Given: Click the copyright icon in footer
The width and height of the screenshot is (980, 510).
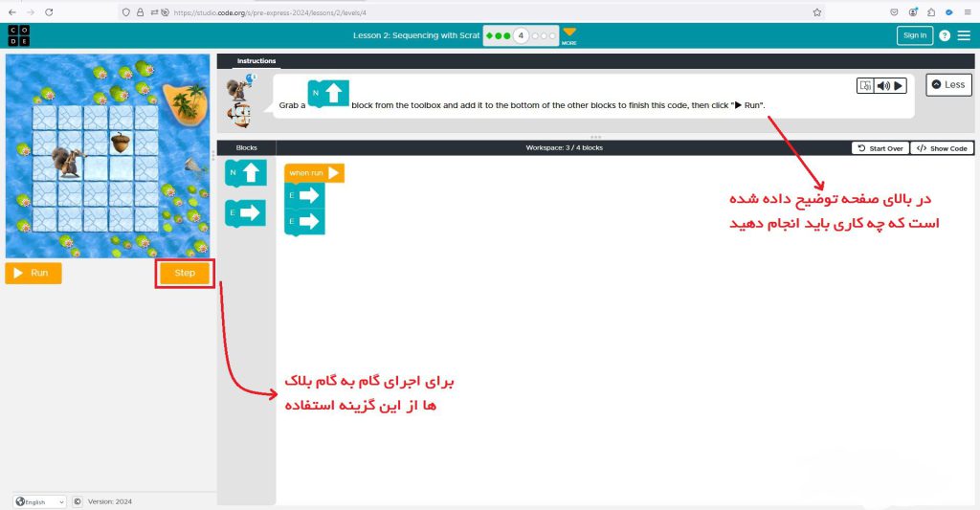Looking at the screenshot, I should [x=78, y=501].
